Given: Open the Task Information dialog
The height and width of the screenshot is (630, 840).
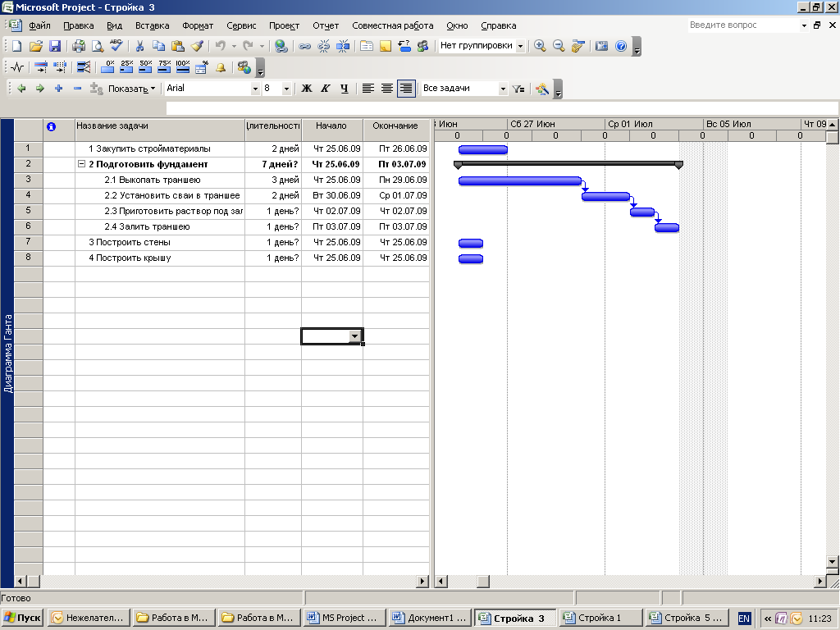Looking at the screenshot, I should 367,46.
